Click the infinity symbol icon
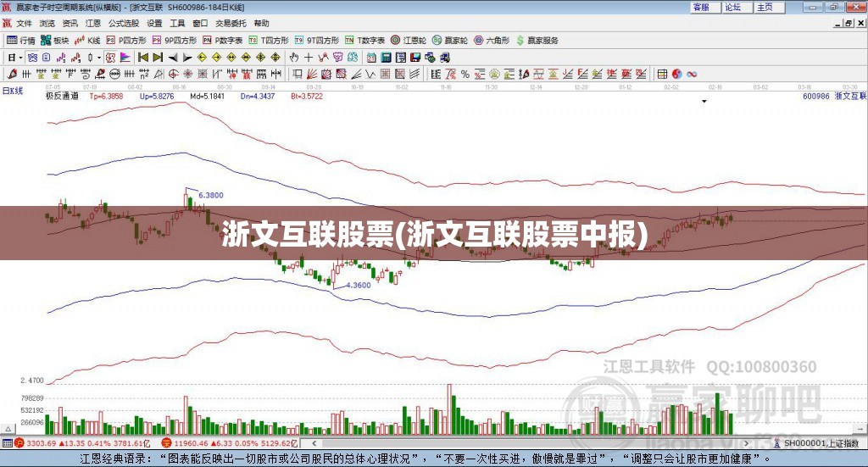 [x=692, y=74]
